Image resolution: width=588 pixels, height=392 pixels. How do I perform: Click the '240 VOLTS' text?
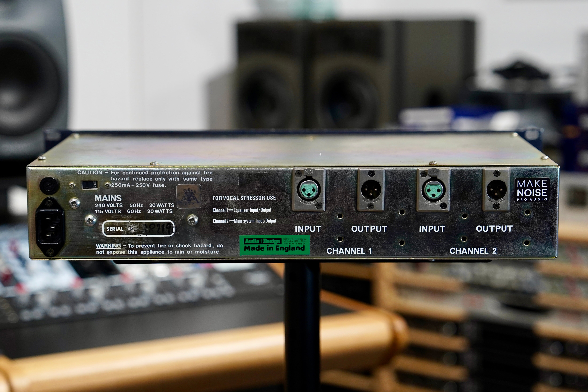point(109,205)
